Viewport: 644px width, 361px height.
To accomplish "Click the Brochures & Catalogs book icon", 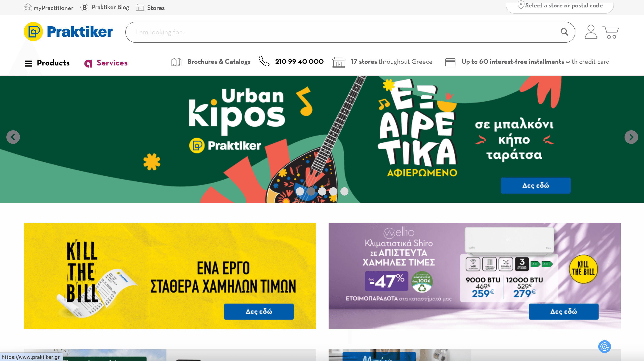I will [176, 62].
